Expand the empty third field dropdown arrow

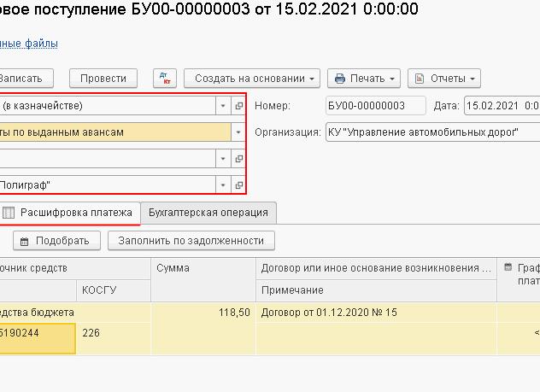click(223, 159)
